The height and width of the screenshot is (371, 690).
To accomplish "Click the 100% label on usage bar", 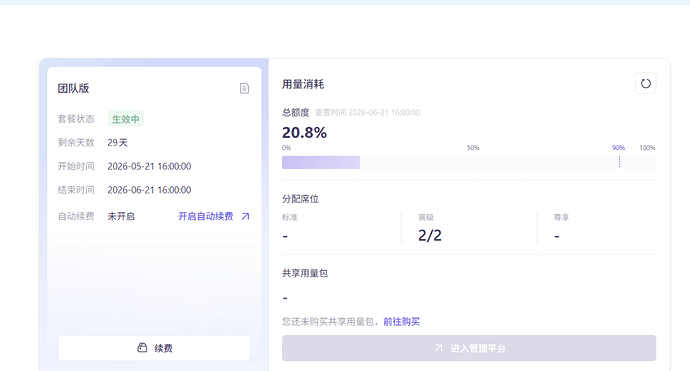I will pos(647,148).
